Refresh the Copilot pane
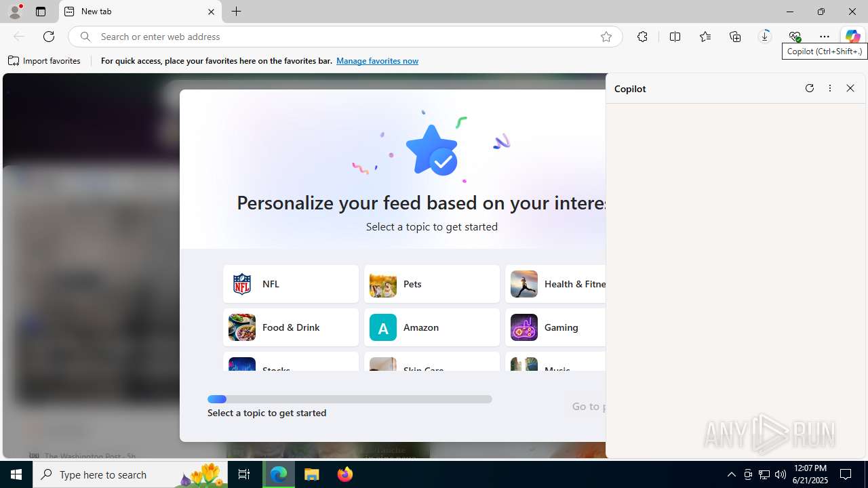This screenshot has width=868, height=488. tap(810, 88)
